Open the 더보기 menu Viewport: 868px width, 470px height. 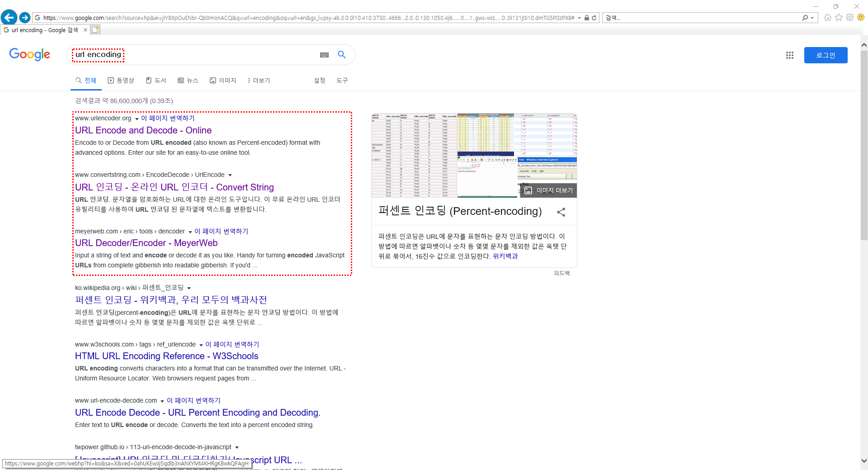coord(259,81)
